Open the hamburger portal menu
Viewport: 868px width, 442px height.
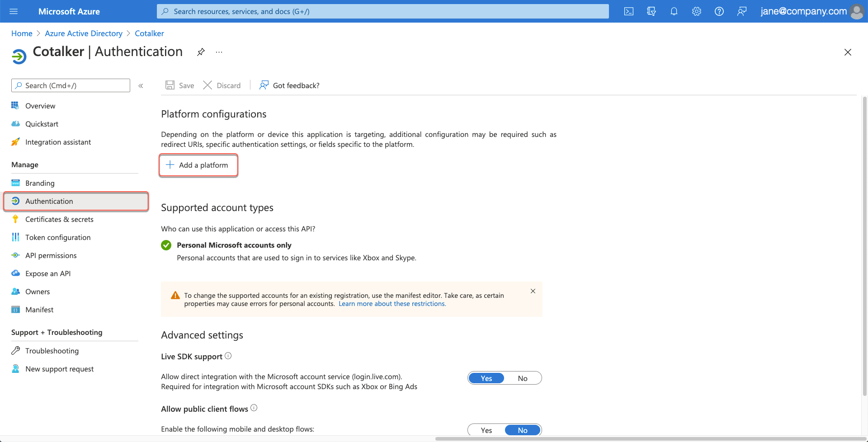pyautogui.click(x=14, y=11)
